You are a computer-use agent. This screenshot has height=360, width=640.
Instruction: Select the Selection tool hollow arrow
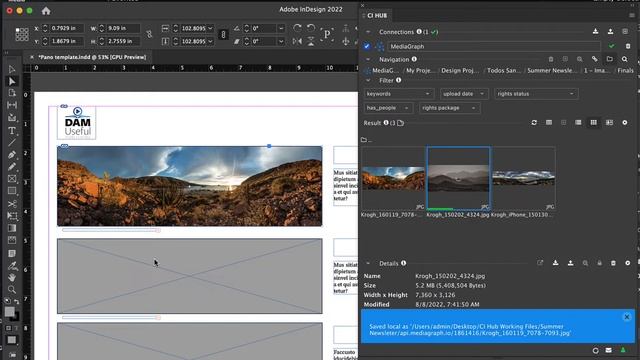(12, 69)
